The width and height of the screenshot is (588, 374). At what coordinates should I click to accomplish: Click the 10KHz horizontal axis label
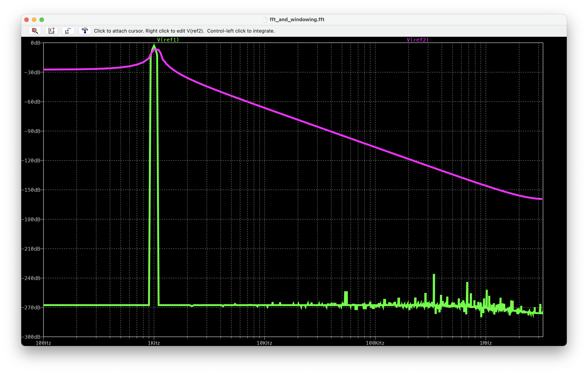[x=264, y=343]
